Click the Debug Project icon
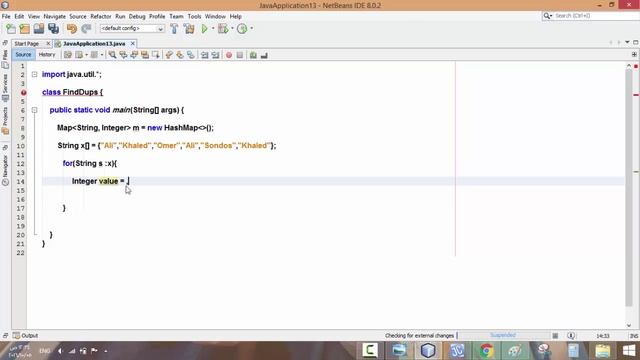This screenshot has height=360, width=640. click(x=223, y=29)
